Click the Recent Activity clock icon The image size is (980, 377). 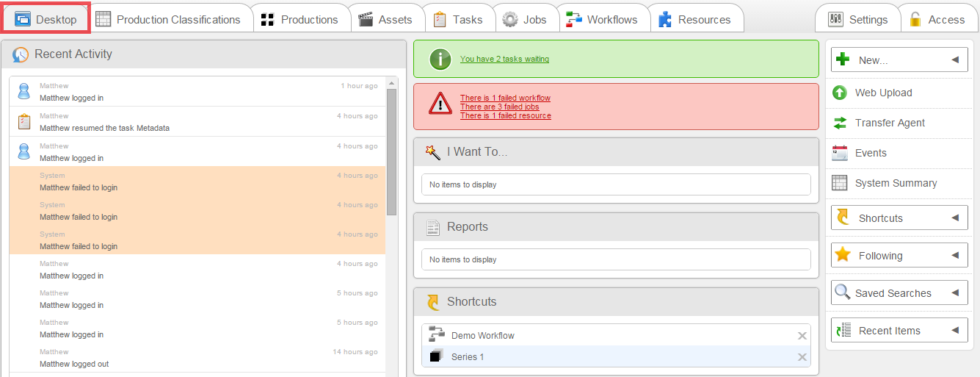21,54
